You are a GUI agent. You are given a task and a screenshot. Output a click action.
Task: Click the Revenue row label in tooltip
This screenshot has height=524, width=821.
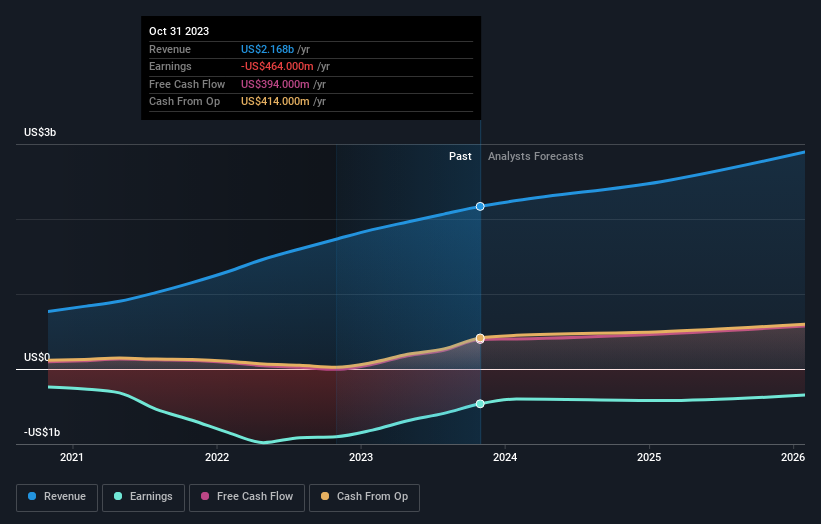coord(170,49)
